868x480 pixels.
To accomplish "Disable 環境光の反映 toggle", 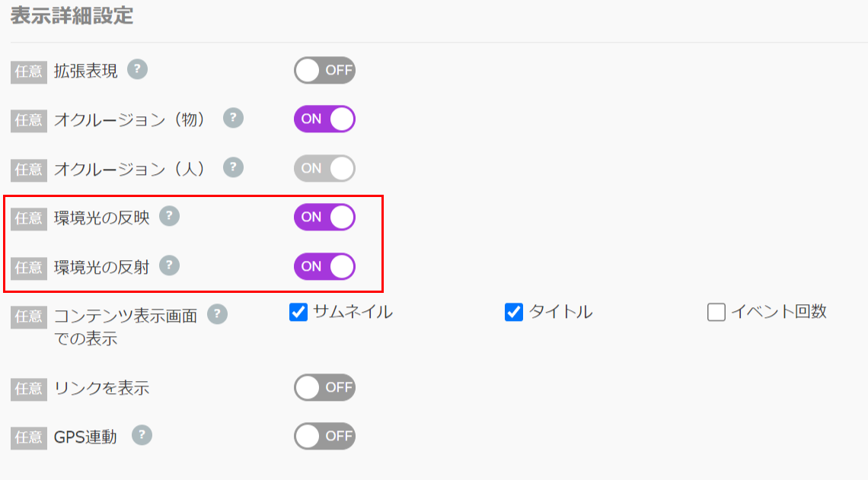I will (324, 217).
